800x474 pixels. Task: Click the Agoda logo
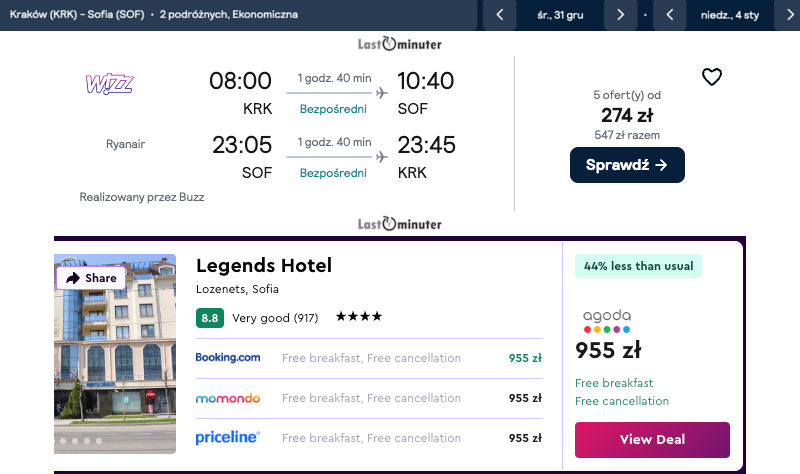pos(607,321)
